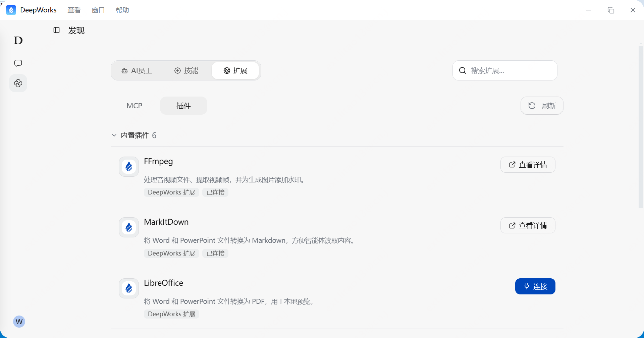
Task: Switch to the MCP sub-tab
Action: [x=135, y=106]
